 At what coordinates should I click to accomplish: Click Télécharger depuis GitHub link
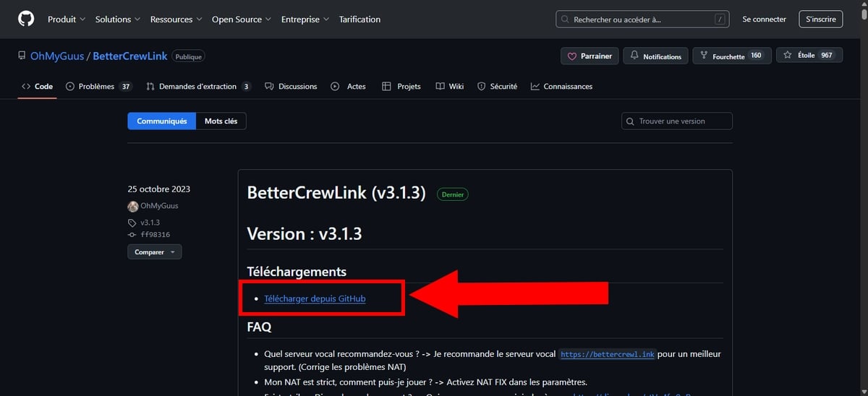coord(315,298)
